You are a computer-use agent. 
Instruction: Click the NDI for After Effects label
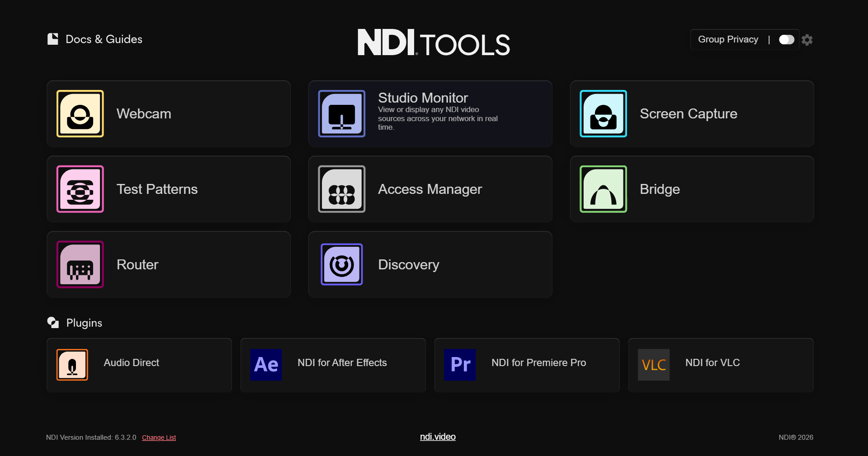pos(342,362)
